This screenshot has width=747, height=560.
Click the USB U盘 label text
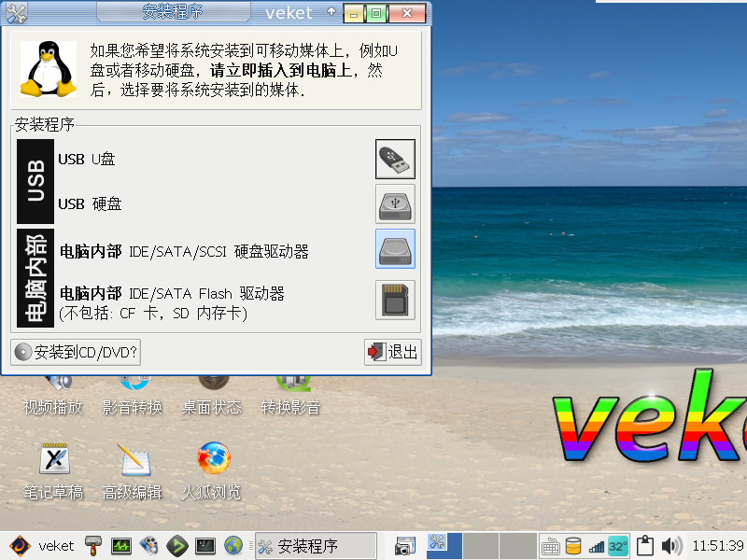[87, 159]
